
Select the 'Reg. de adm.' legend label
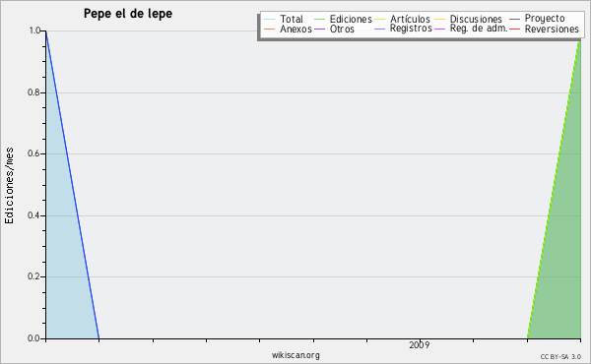[479, 29]
